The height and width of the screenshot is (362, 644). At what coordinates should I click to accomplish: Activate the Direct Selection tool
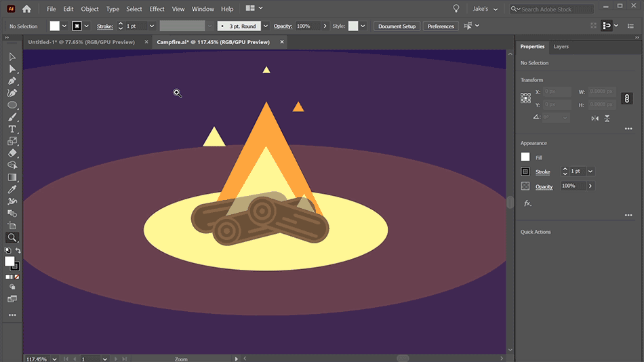[12, 68]
